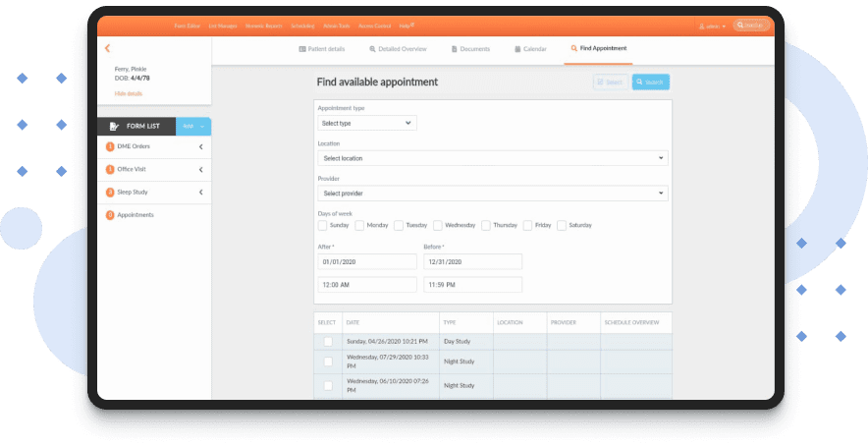Toggle the Thursday checkbox

click(x=485, y=226)
